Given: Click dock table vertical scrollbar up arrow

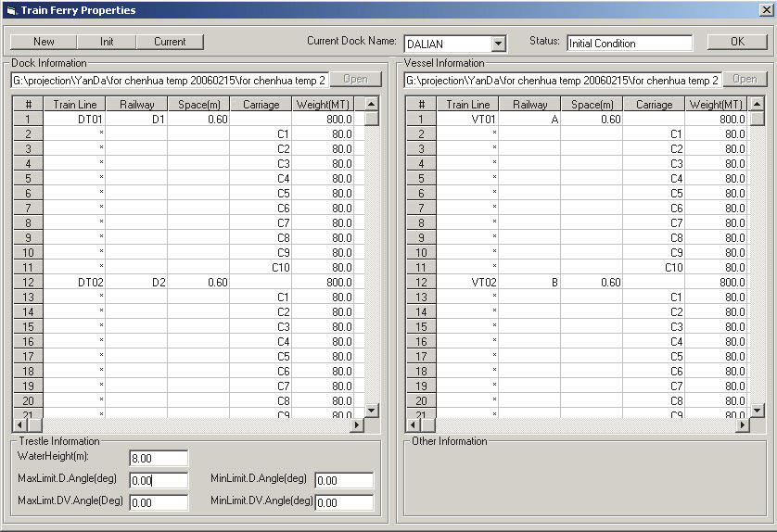Looking at the screenshot, I should [x=372, y=104].
